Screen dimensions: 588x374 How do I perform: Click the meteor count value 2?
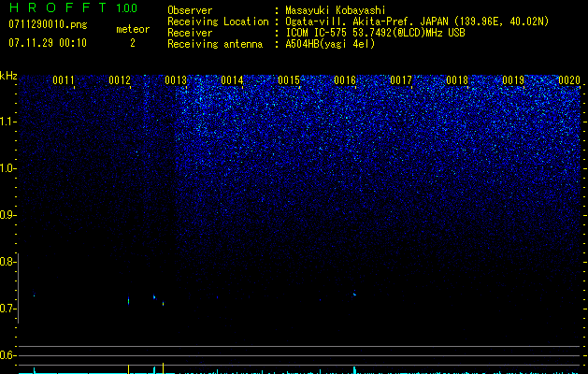(133, 43)
